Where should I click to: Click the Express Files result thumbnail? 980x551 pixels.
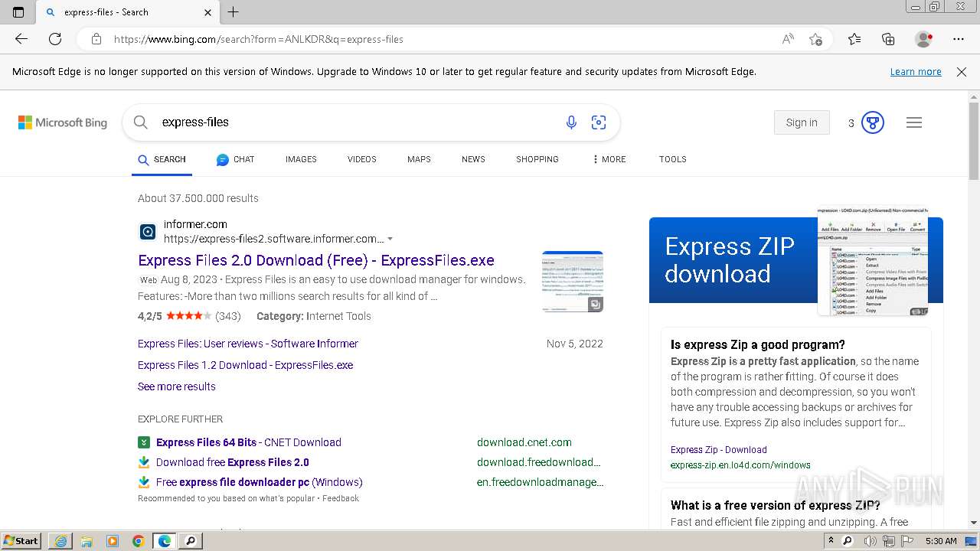pyautogui.click(x=573, y=282)
